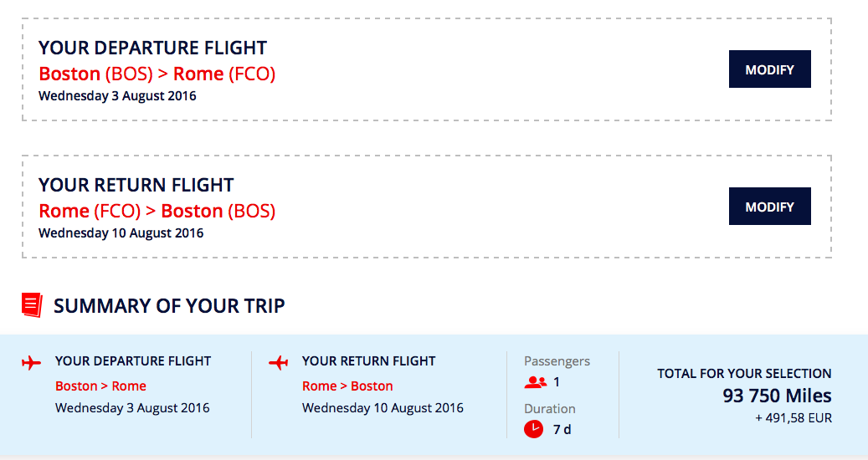
Task: Click MODIFY for the departure flight
Action: [769, 69]
